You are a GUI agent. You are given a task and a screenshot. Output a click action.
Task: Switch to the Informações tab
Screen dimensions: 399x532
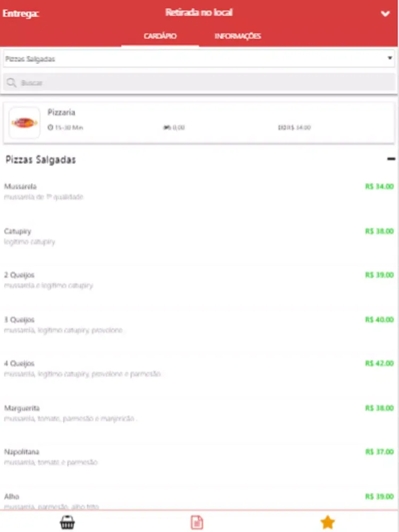click(x=238, y=36)
